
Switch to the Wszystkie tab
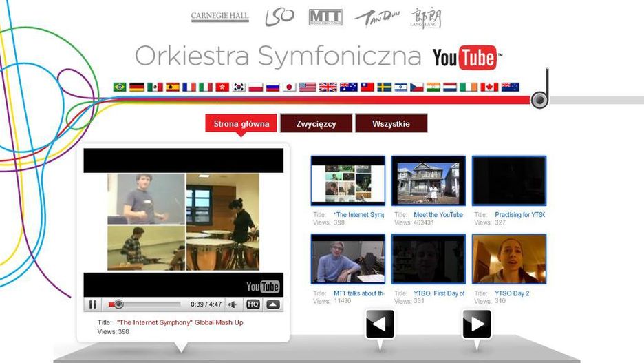(x=391, y=123)
